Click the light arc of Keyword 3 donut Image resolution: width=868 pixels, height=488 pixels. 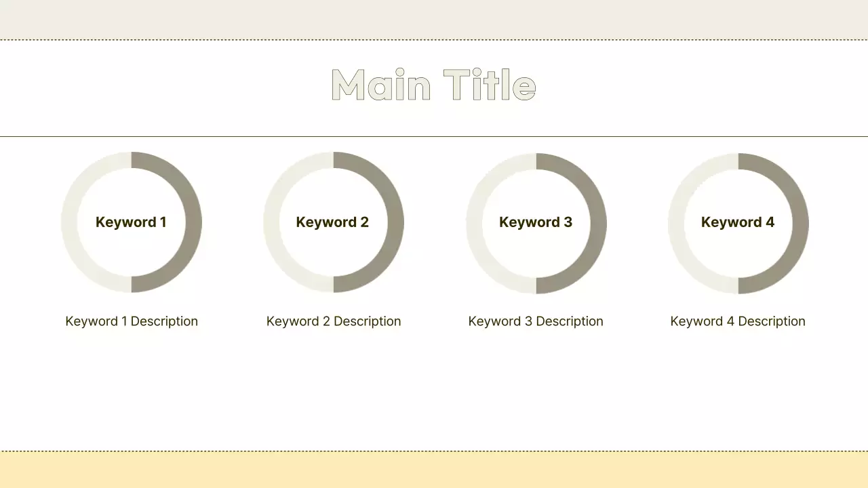coord(474,224)
